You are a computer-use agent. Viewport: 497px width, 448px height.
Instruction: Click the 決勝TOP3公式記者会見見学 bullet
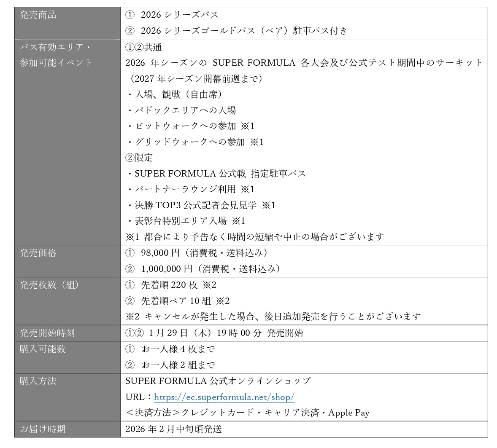201,205
